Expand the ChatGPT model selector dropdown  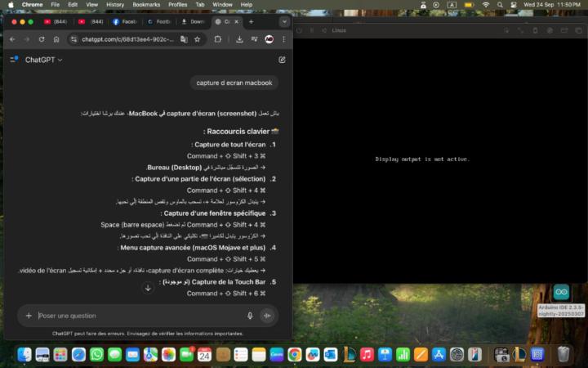point(43,60)
